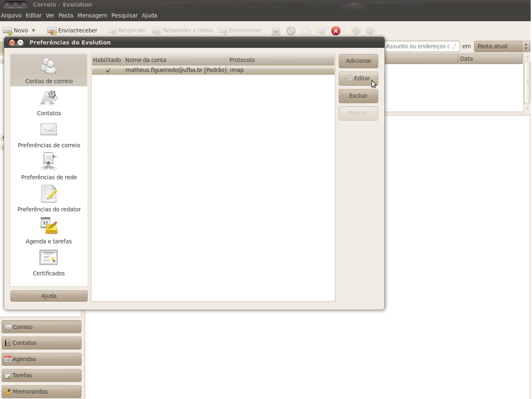This screenshot has width=532, height=399.
Task: Open Contas de correio preferences section
Action: click(x=49, y=70)
